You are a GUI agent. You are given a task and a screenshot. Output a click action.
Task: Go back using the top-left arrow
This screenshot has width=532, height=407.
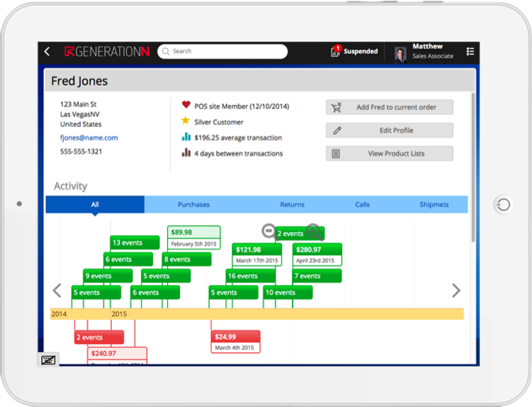click(x=47, y=52)
